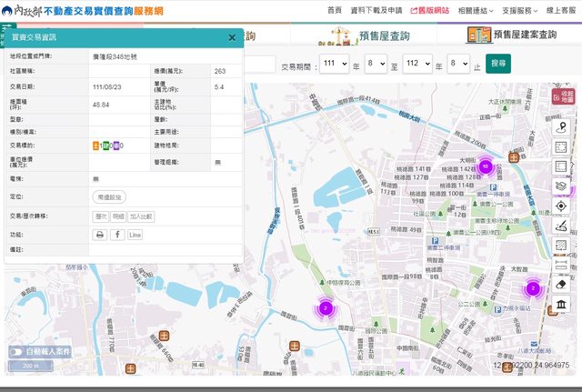Open the end year dropdown showing 112
Screen dimensions: 582x392
[x=416, y=64]
